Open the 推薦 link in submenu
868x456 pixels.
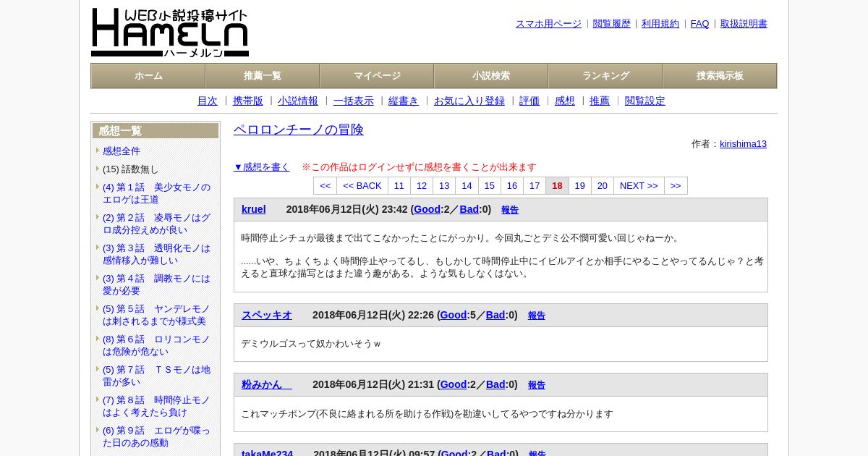[600, 101]
